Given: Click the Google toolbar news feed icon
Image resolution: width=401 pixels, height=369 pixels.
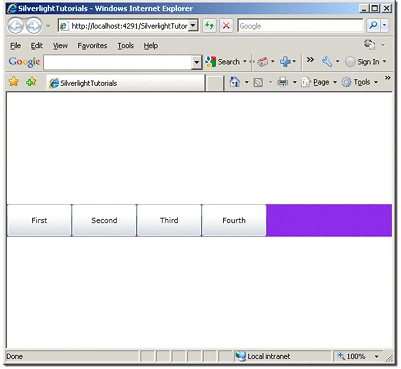Looking at the screenshot, I should coord(263,62).
